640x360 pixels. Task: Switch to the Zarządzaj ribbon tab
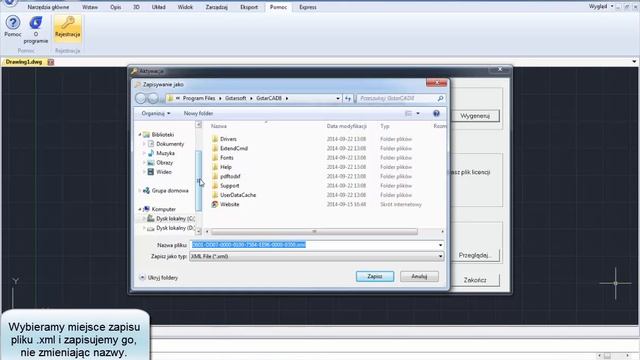[217, 7]
